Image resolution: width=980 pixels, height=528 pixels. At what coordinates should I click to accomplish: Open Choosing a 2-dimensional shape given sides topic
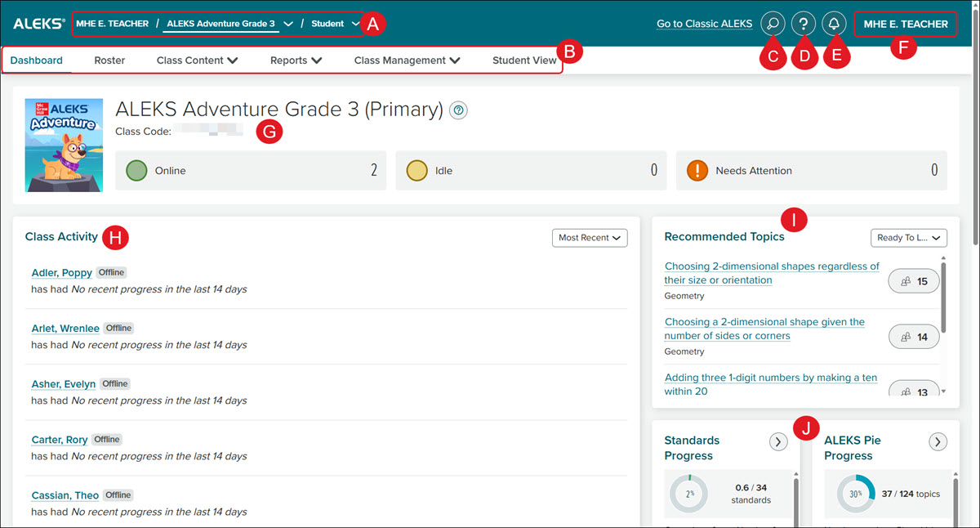tap(764, 329)
